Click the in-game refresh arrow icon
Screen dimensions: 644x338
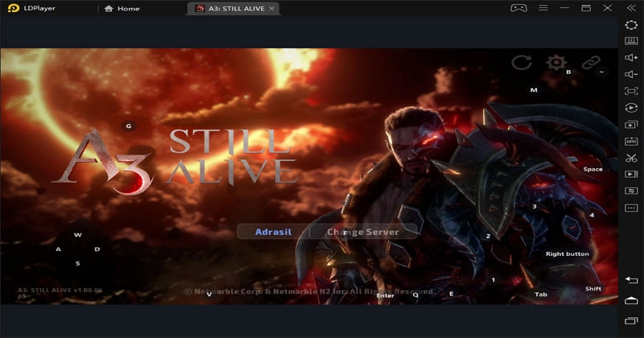tap(522, 62)
